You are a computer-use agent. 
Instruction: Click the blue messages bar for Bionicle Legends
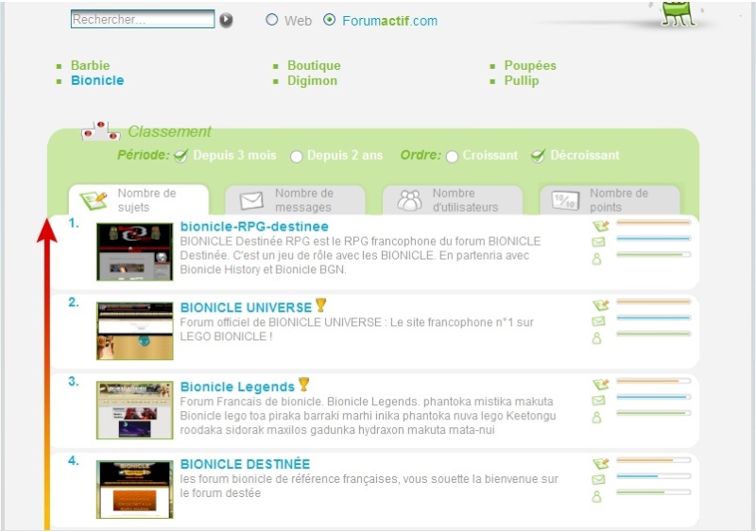(x=653, y=397)
